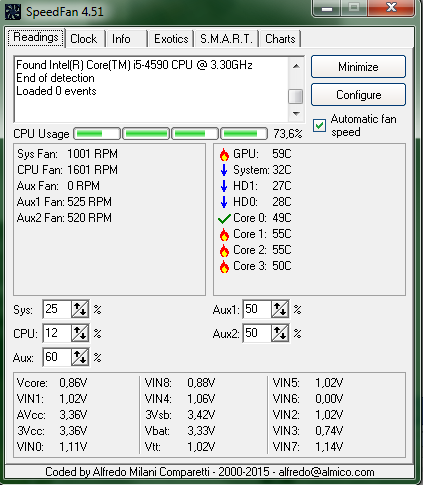Adjust the Aux2 fan speed stepper arrows
Screen dimensions: 423x485
[x=280, y=333]
